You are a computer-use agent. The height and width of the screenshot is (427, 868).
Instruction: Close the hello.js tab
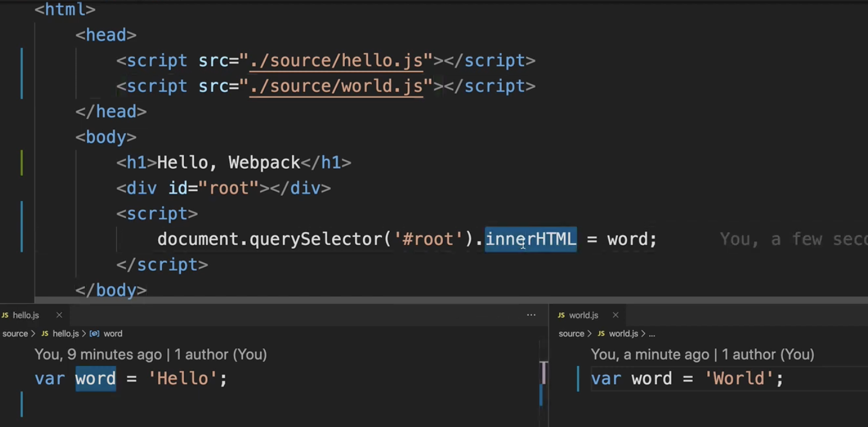tap(59, 315)
